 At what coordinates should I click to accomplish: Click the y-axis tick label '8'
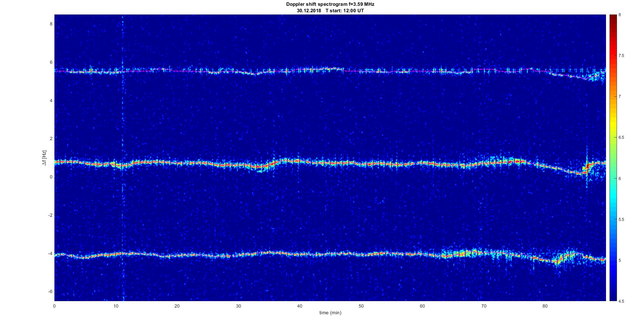pos(51,24)
